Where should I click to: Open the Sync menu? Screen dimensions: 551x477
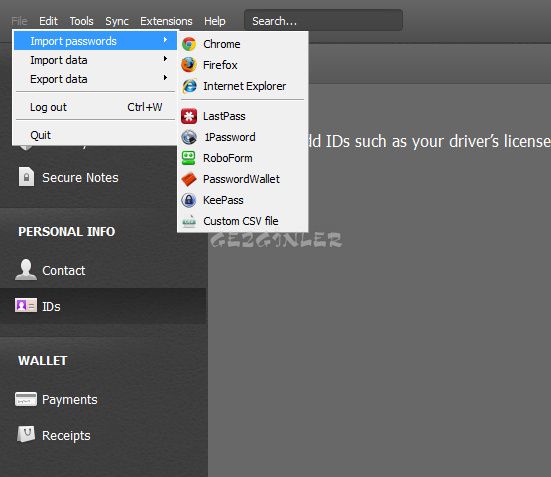[x=117, y=21]
